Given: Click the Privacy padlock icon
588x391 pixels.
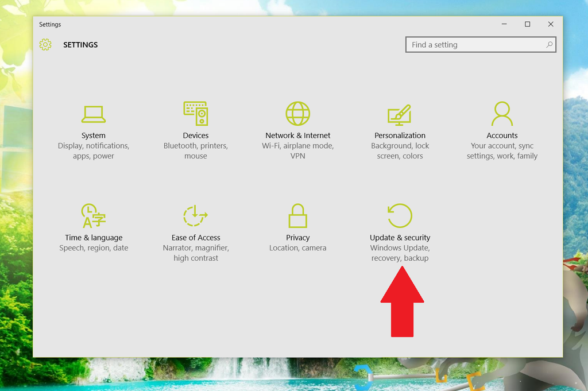Looking at the screenshot, I should point(297,215).
